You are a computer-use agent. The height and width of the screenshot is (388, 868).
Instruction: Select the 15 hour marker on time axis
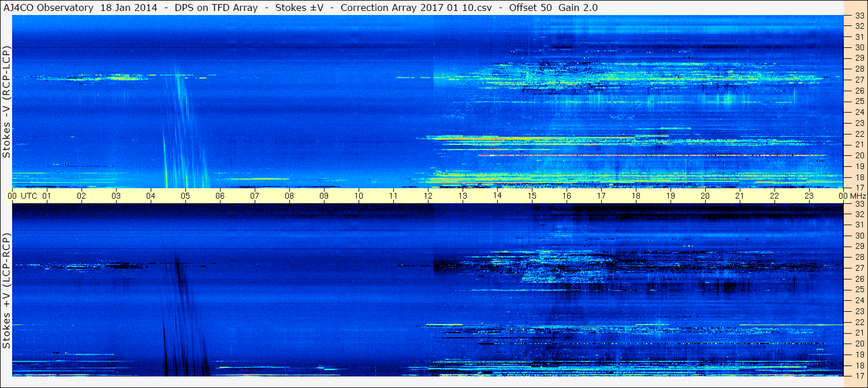532,196
